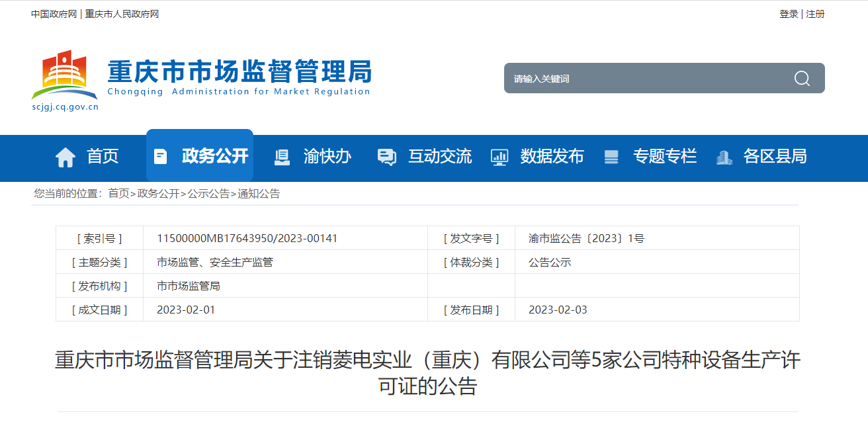Click the 市场监管、安全生产监管 category value

point(215,262)
